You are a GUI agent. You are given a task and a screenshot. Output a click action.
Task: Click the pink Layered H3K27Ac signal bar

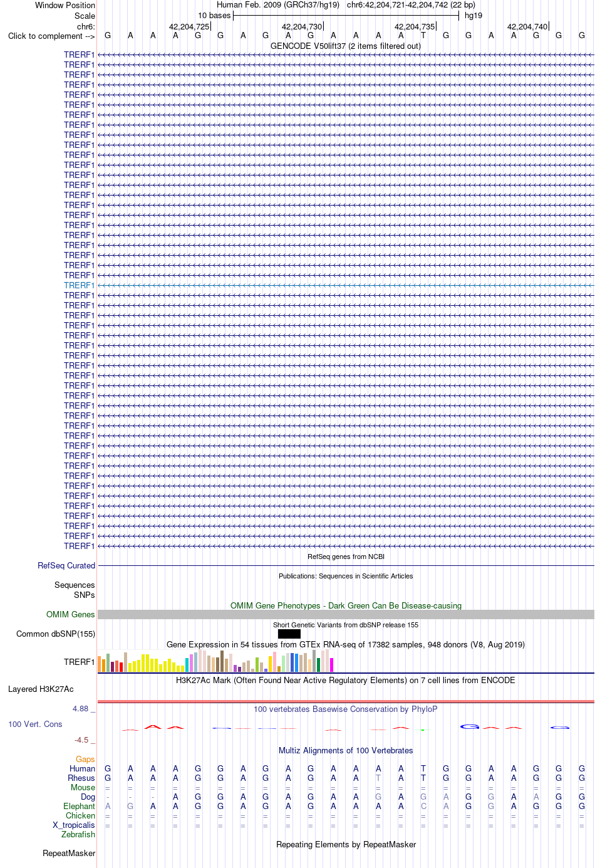pyautogui.click(x=346, y=702)
